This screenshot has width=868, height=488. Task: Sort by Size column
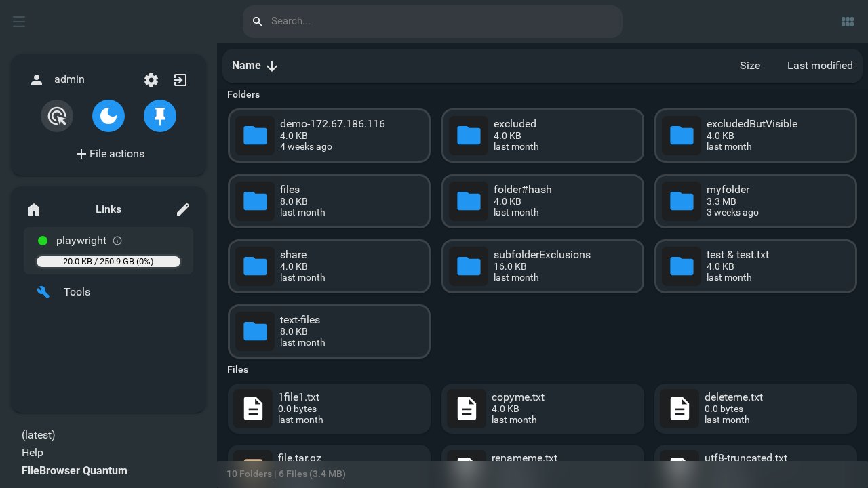[x=750, y=66]
